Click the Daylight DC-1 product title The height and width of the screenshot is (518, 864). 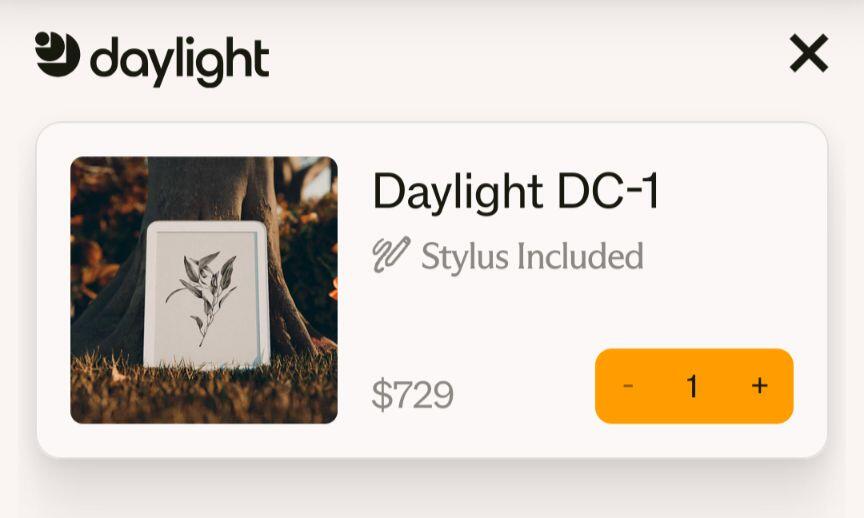(516, 191)
